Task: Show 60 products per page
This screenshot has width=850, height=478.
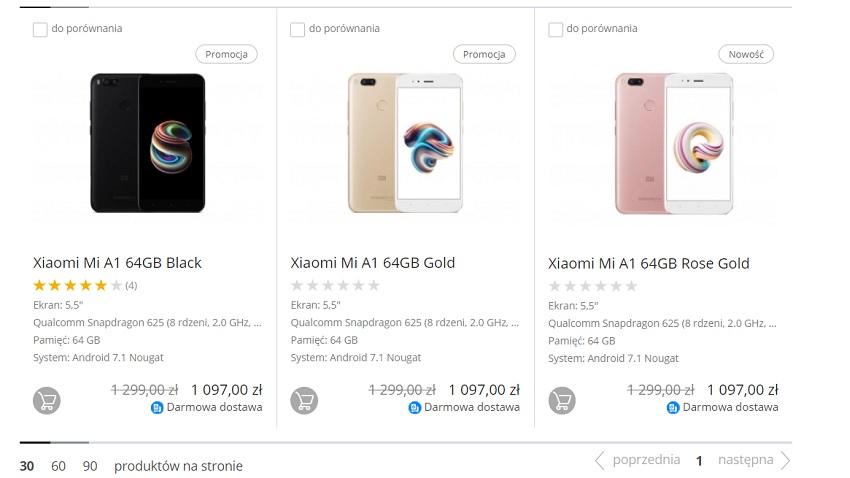Action: click(x=59, y=466)
